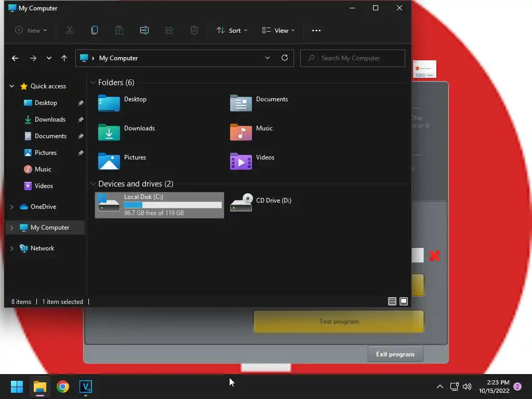
Task: Collapse the Quick access tree node
Action: click(x=12, y=86)
